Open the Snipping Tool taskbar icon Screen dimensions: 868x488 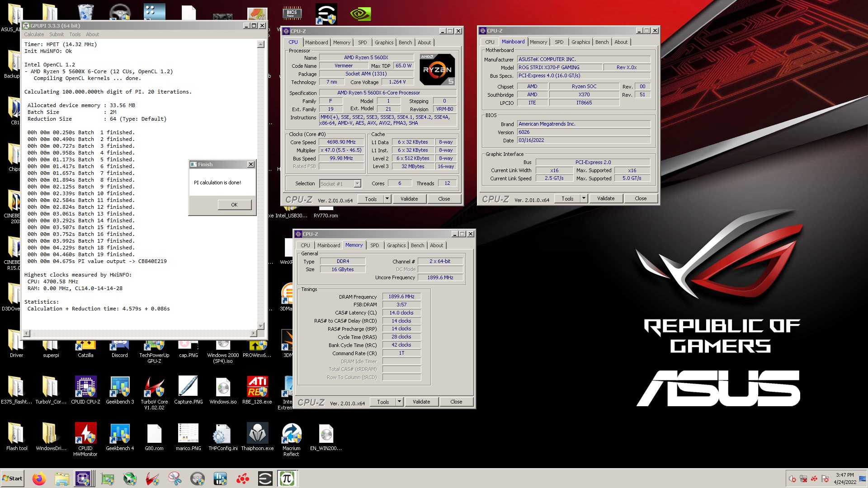point(175,479)
